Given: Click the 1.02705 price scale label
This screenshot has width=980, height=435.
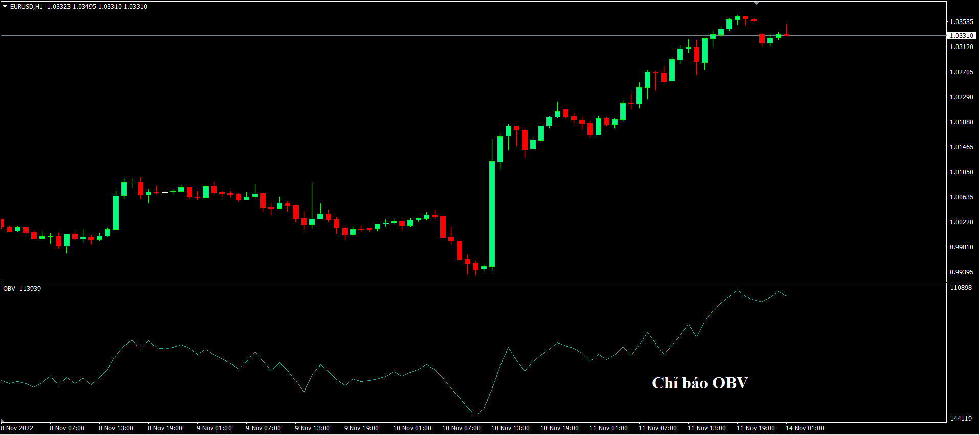Looking at the screenshot, I should (962, 72).
